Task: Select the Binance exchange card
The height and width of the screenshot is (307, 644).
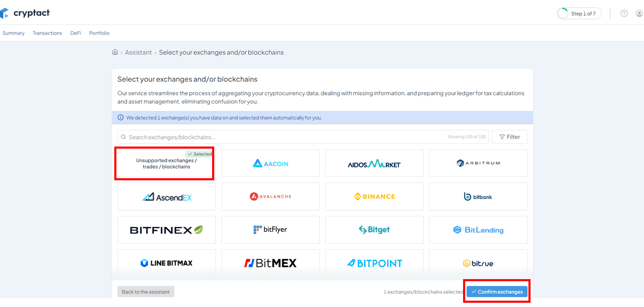Action: [x=374, y=196]
